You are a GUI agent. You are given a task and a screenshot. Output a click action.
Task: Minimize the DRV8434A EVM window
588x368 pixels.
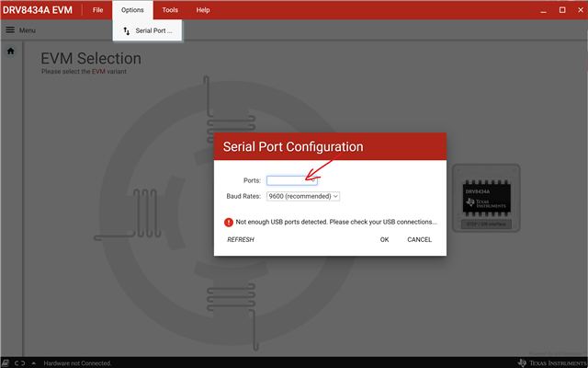543,10
